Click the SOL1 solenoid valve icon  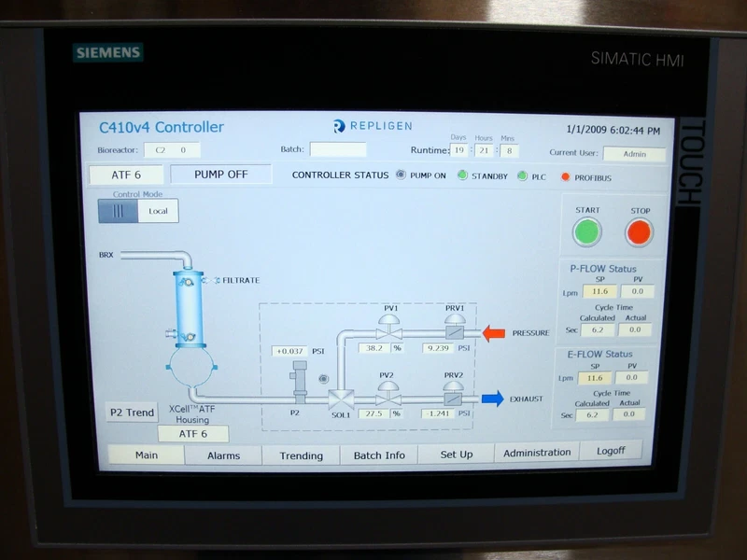click(x=340, y=399)
